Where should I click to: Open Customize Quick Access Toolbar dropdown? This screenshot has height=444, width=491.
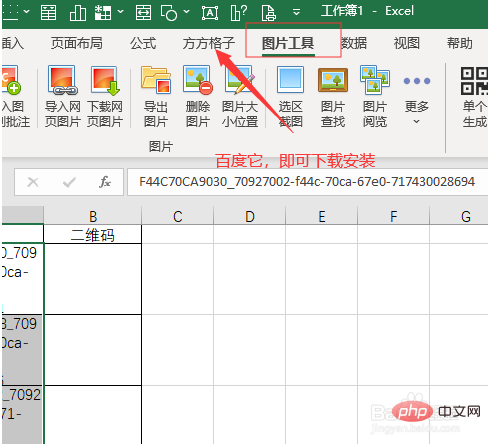[x=296, y=13]
